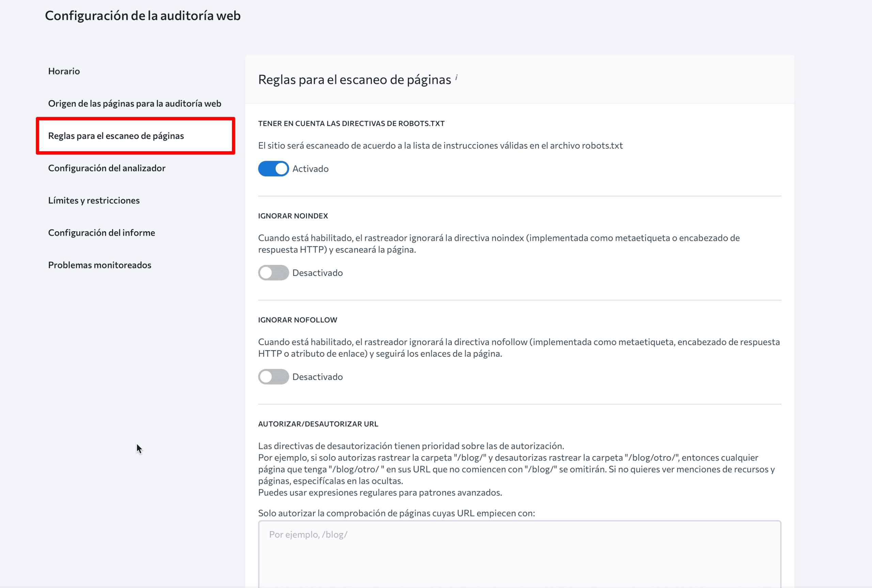
Task: Click the page title Configuración de la auditoría web
Action: [x=143, y=16]
